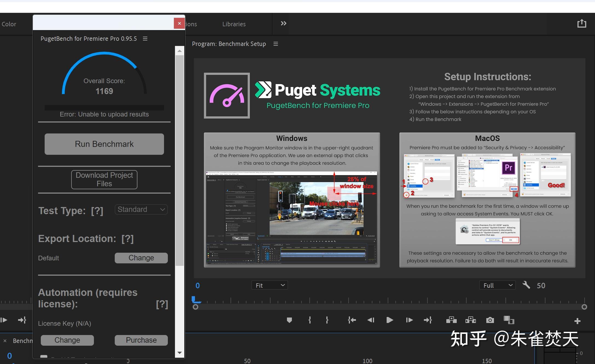Click the Mark Out bracket icon
This screenshot has width=595, height=364.
click(x=327, y=320)
